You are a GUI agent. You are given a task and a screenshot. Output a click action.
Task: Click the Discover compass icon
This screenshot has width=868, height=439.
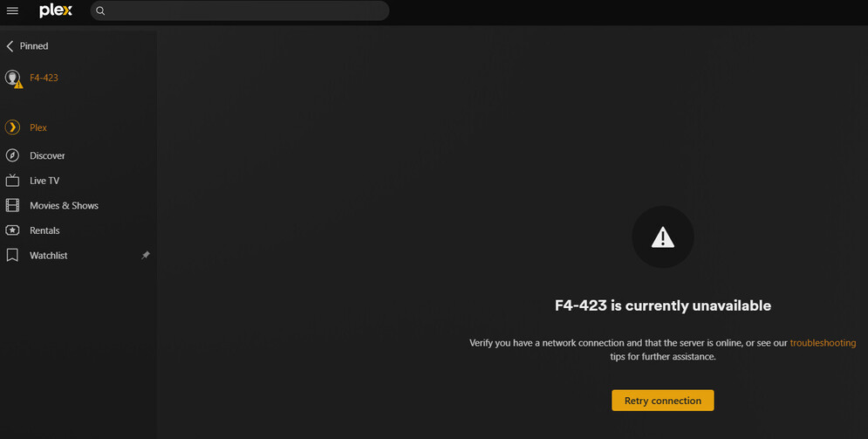point(12,155)
